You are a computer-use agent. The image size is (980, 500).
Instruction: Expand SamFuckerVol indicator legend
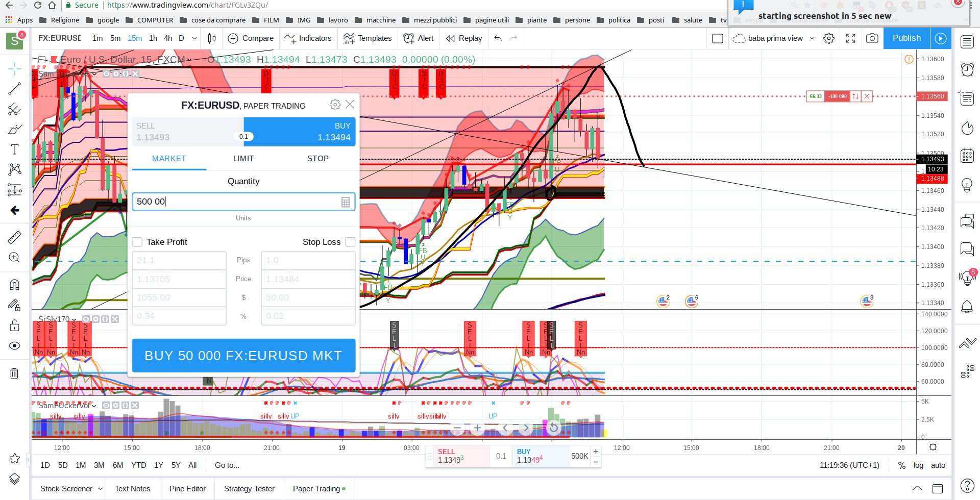[94, 406]
